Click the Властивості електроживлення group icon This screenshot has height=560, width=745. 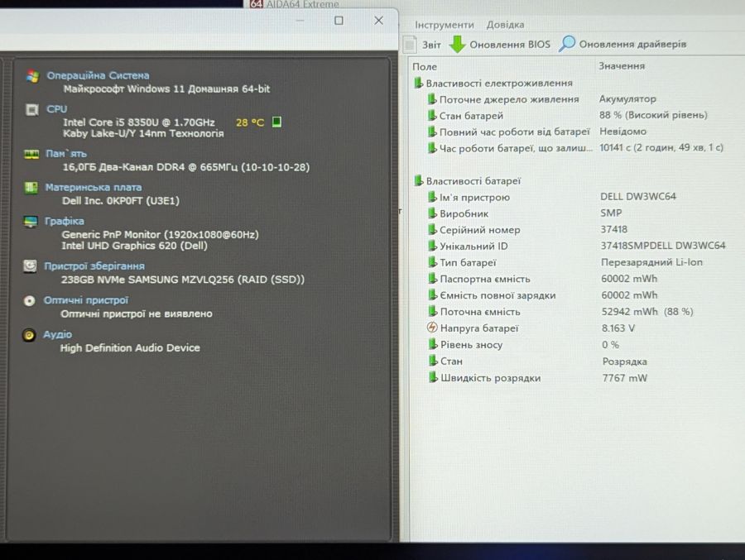point(418,83)
